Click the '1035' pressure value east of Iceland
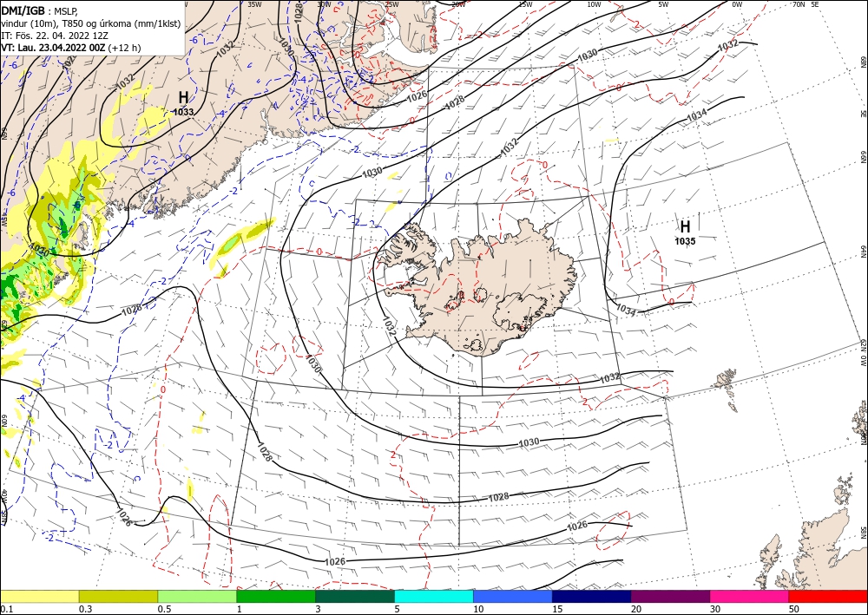This screenshot has height=615, width=868. 686,241
